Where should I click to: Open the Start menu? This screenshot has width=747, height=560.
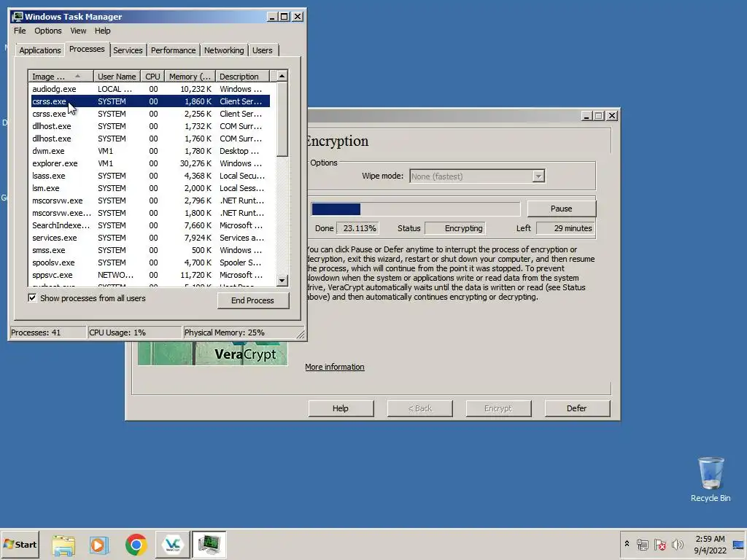pos(20,545)
